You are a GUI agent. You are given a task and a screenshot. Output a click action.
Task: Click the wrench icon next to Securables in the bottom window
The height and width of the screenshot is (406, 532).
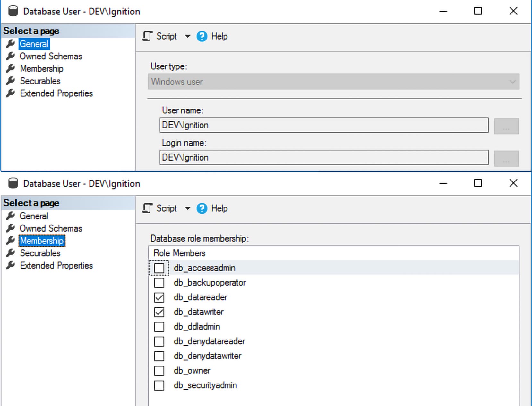[x=11, y=253]
